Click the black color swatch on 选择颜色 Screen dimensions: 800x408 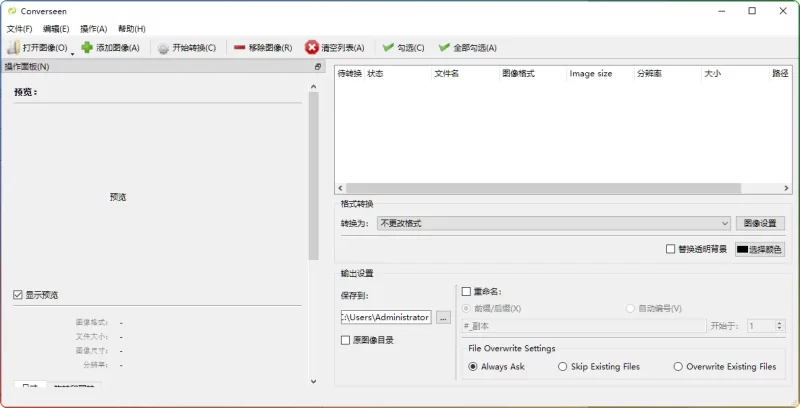[x=742, y=249]
